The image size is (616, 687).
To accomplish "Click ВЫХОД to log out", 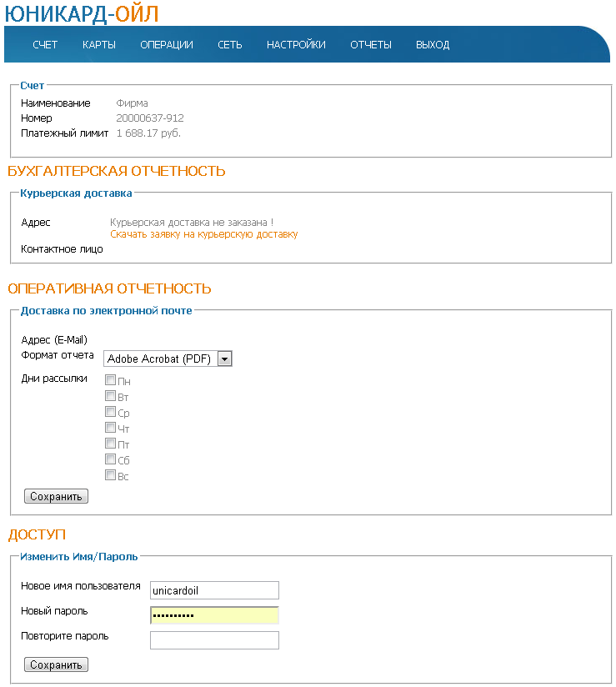I will 433,45.
